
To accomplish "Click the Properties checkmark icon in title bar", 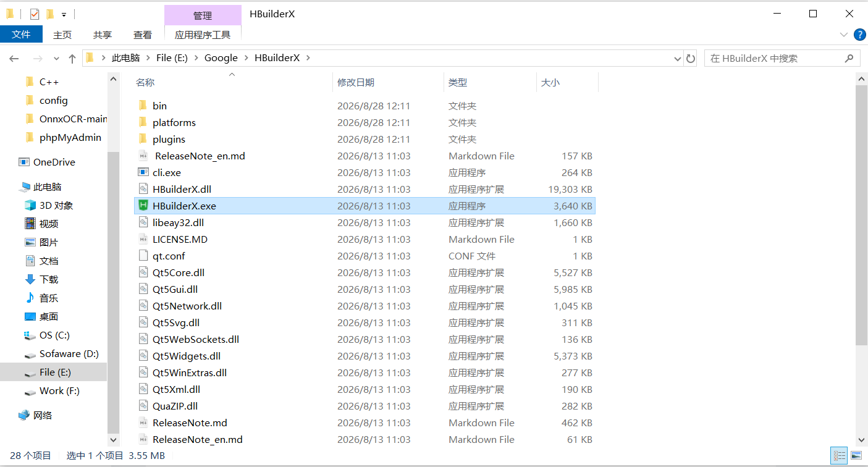I will [34, 14].
